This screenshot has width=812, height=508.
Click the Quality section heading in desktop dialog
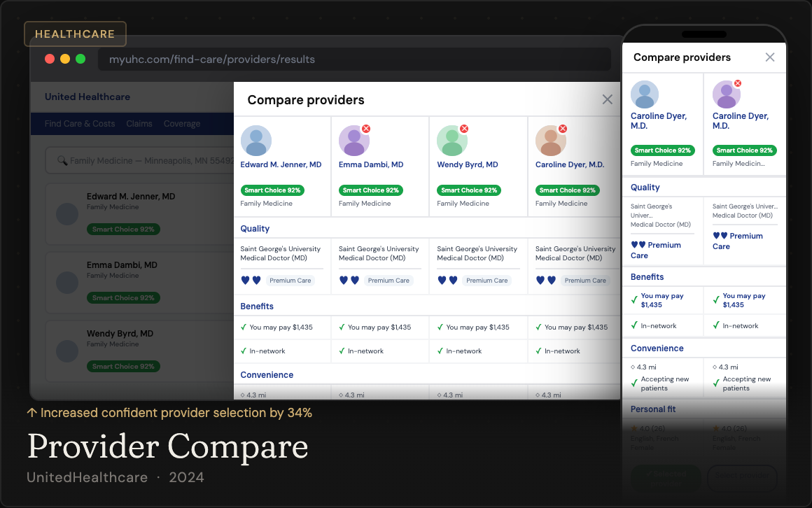[255, 228]
